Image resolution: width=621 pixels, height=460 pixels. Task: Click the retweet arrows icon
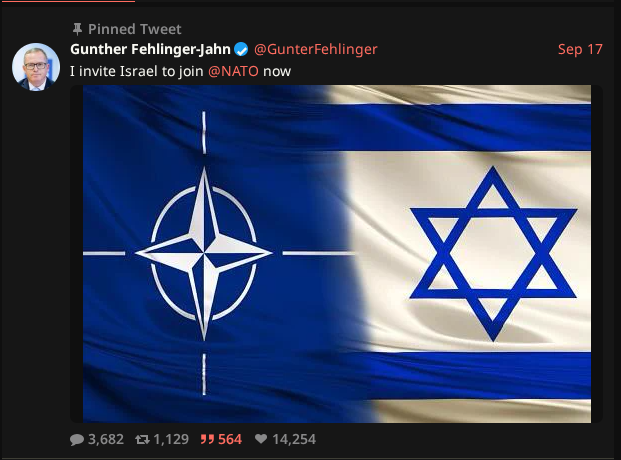click(x=142, y=439)
